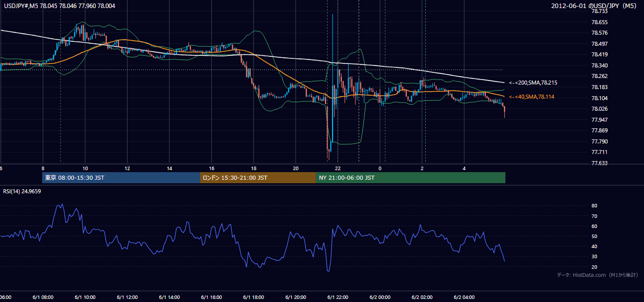Screen dimensions: 644x302
Task: Click the 6/1 12:00 bottom time label
Action: point(127,297)
